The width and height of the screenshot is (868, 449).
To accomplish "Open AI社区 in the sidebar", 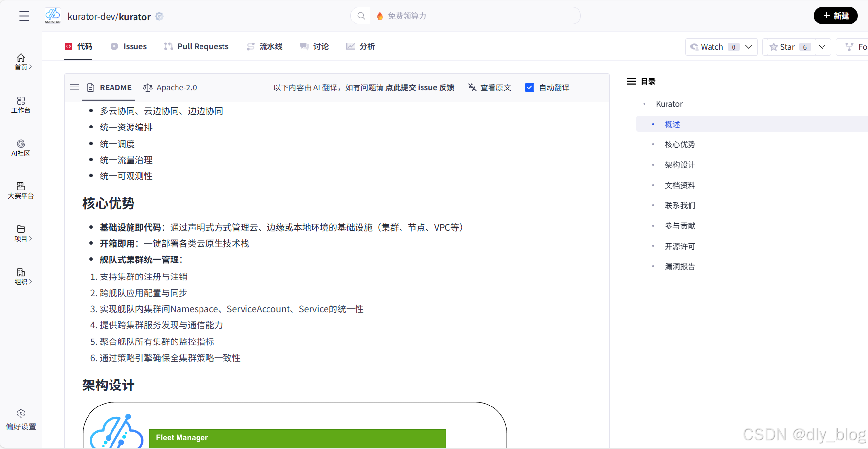I will click(x=21, y=148).
